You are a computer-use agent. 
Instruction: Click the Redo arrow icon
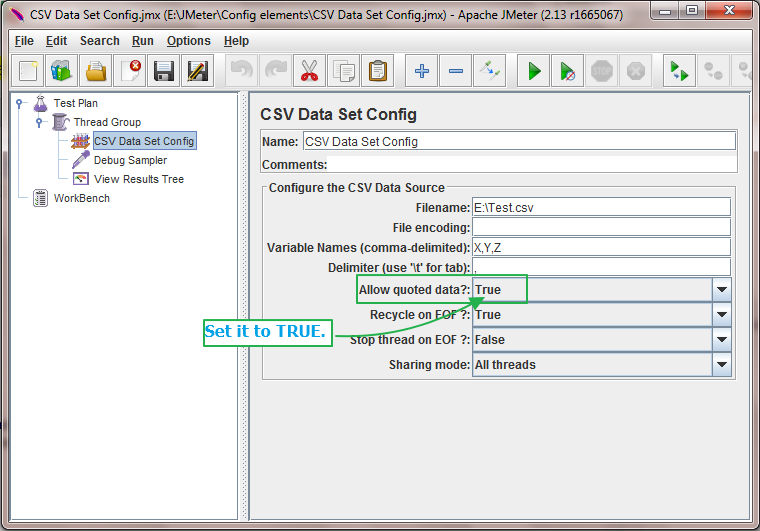point(276,71)
